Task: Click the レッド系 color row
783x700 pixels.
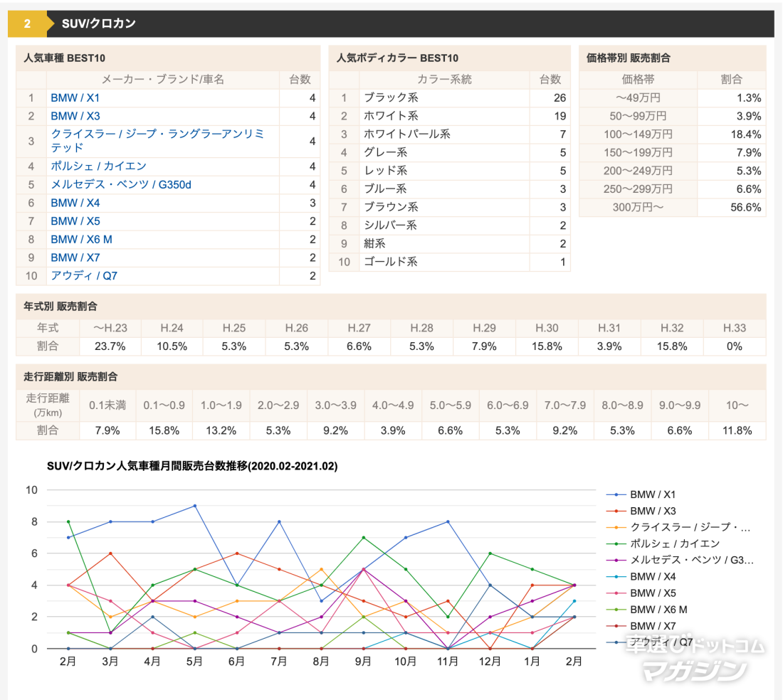Action: click(449, 171)
